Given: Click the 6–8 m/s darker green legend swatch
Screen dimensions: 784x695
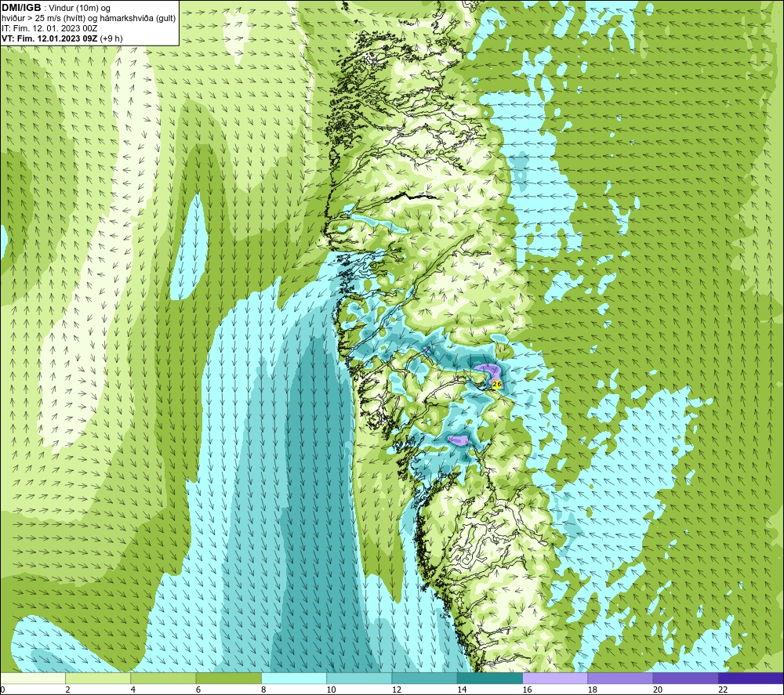Looking at the screenshot, I should 228,678.
